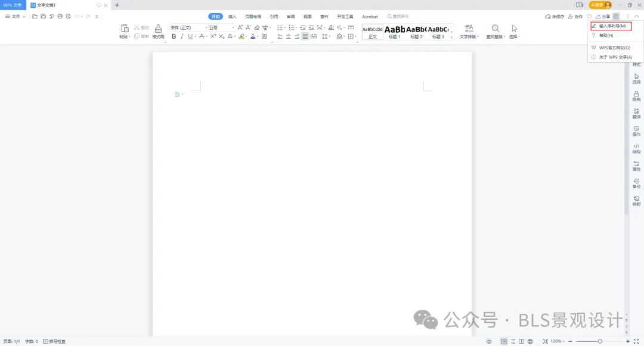Apply superscript X² formatting

coord(213,36)
